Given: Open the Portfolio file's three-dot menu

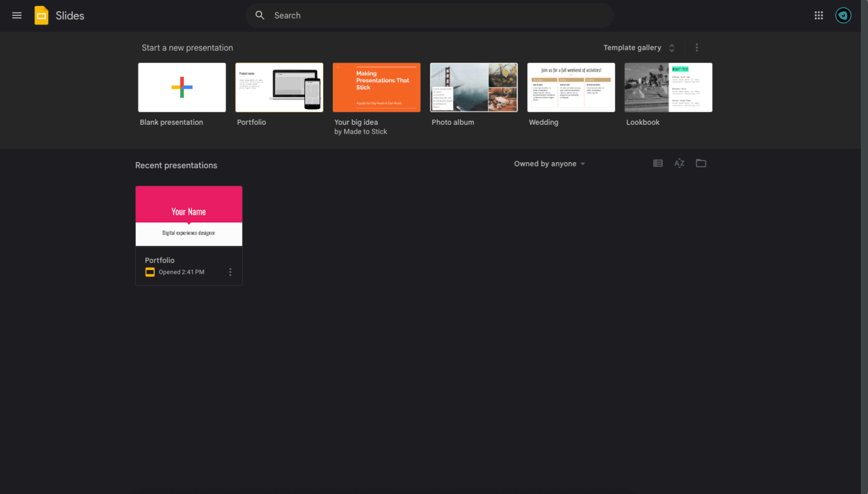Looking at the screenshot, I should [230, 272].
